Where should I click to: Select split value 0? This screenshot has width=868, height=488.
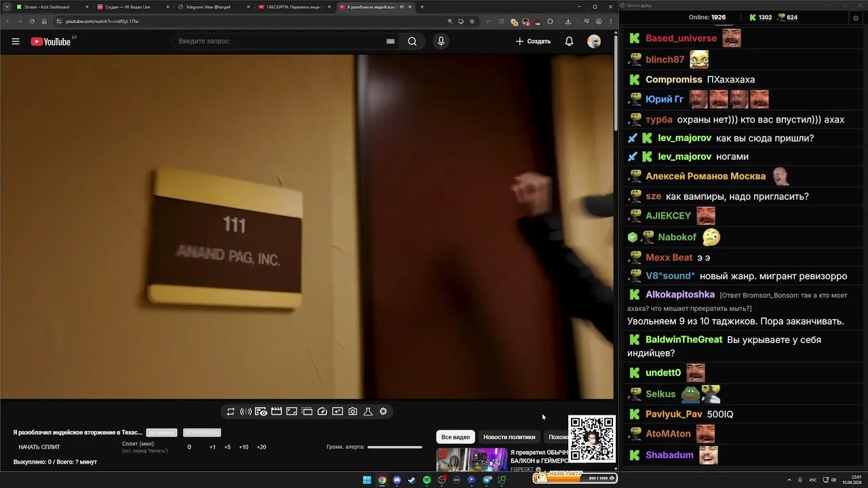pyautogui.click(x=189, y=447)
